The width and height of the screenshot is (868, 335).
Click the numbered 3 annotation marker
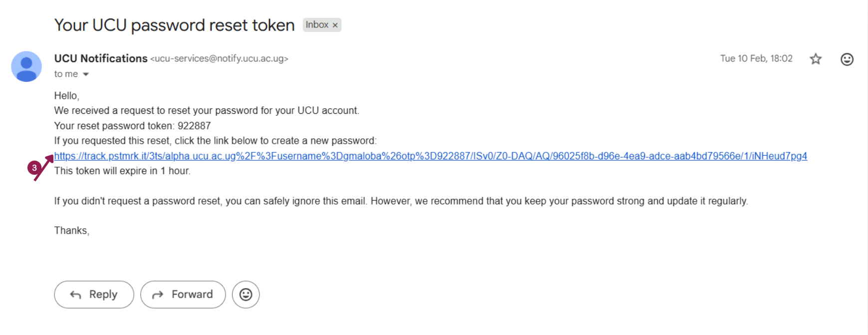34,168
